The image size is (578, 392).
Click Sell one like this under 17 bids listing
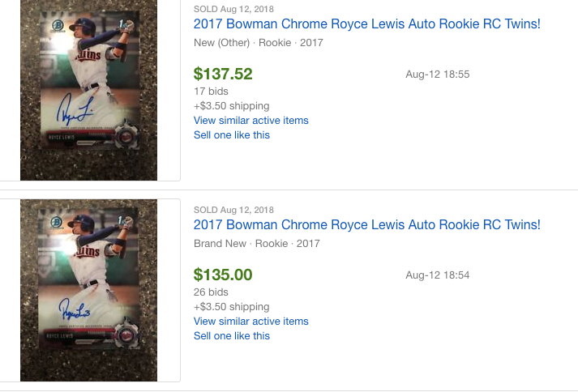coord(232,135)
